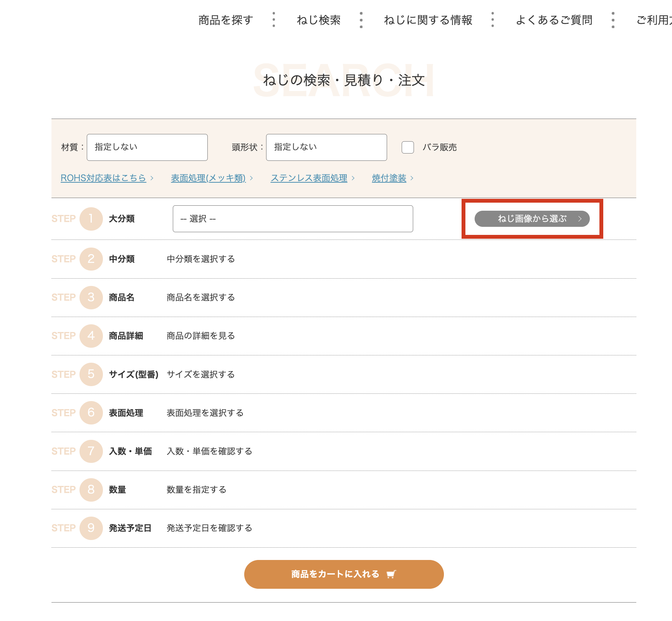Viewport: 672px width, 621px height.
Task: Click the STEP 2 number circle icon
Action: pyautogui.click(x=91, y=259)
